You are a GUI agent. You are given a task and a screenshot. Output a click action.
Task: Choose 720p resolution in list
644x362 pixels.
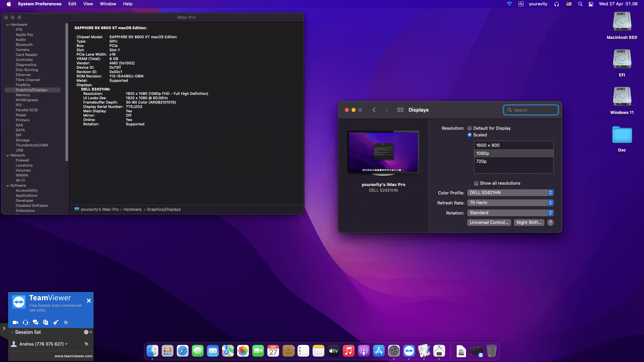pos(514,161)
